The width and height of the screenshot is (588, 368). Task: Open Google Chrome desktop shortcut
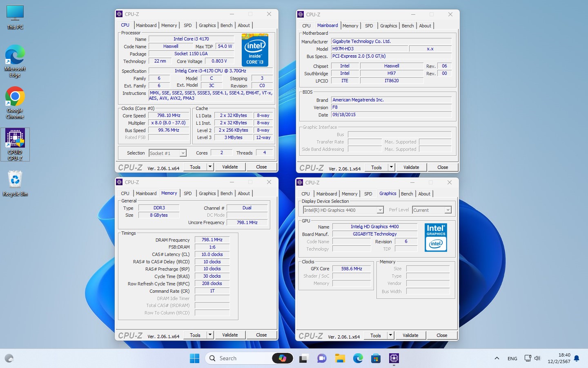pyautogui.click(x=15, y=103)
